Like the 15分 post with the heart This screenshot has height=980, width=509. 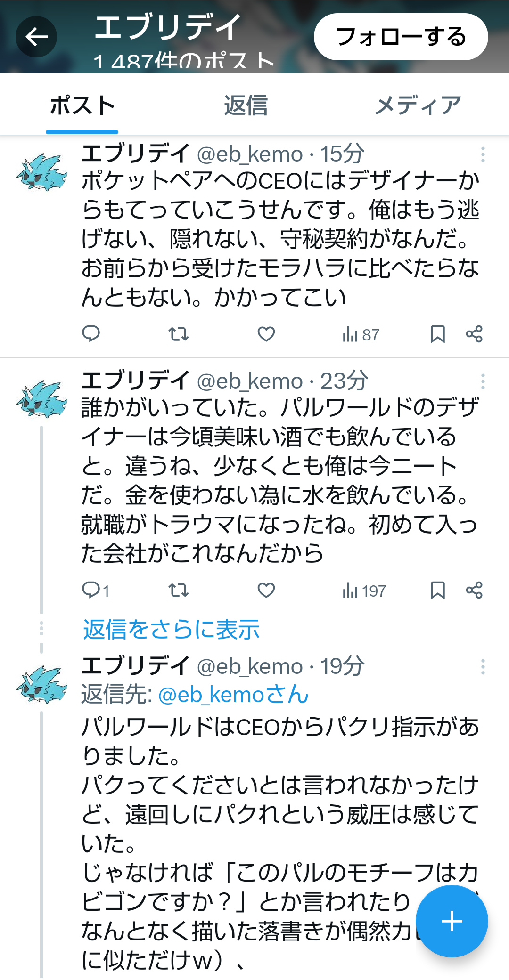266,334
